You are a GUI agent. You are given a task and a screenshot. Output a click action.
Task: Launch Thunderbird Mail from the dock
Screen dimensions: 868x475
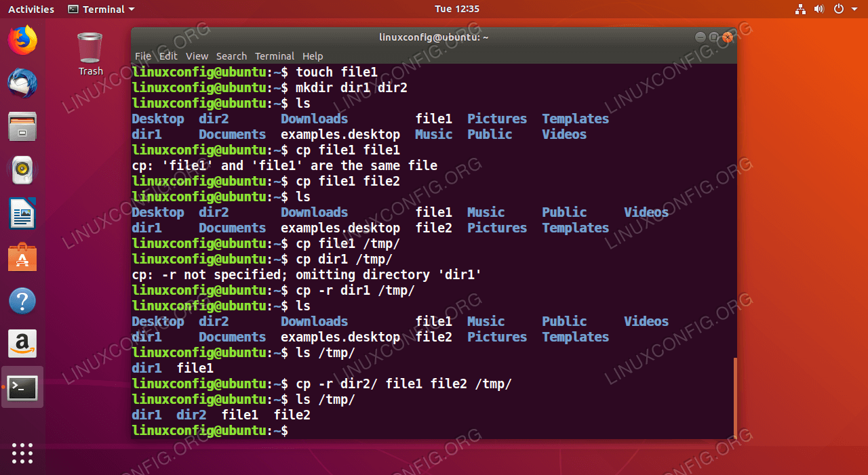(22, 83)
